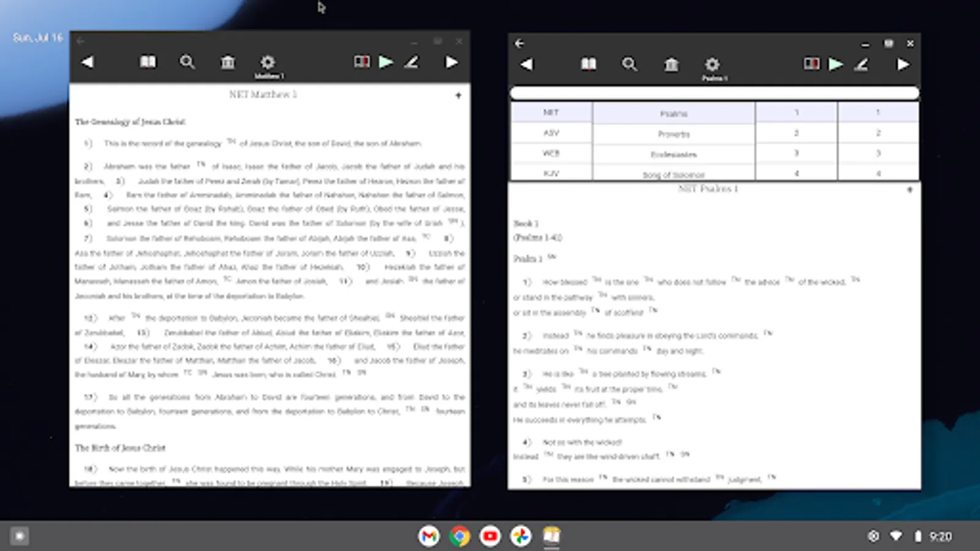The image size is (980, 551).
Task: Click 'The Birth of Jesus Christ' heading
Action: click(120, 448)
